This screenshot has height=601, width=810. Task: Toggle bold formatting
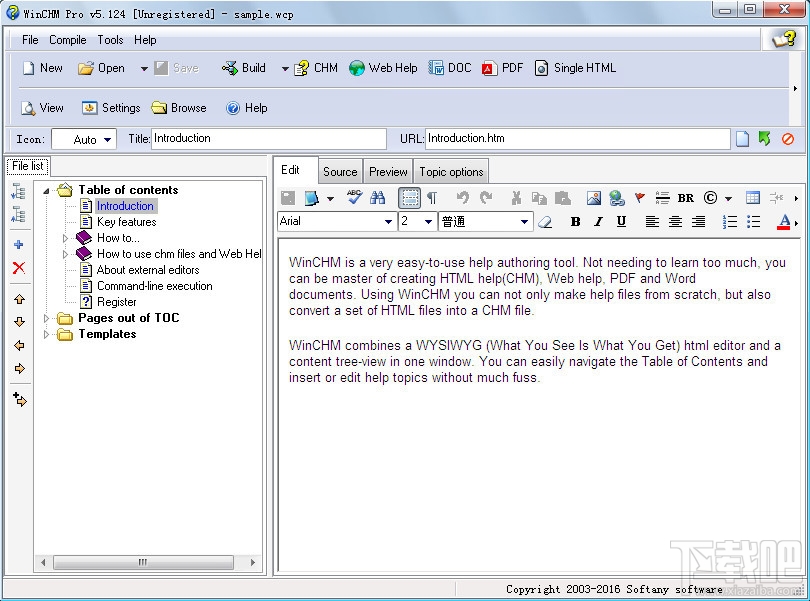[x=575, y=222]
